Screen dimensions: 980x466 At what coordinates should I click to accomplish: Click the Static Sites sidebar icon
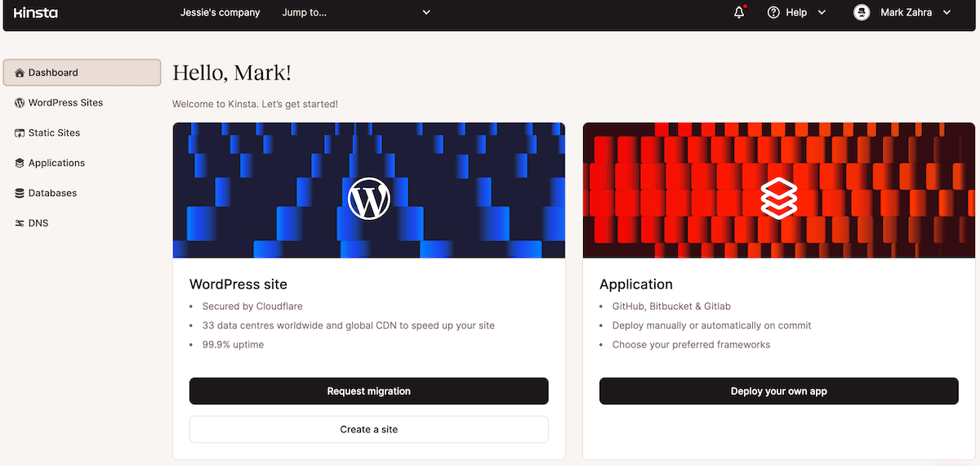[20, 133]
